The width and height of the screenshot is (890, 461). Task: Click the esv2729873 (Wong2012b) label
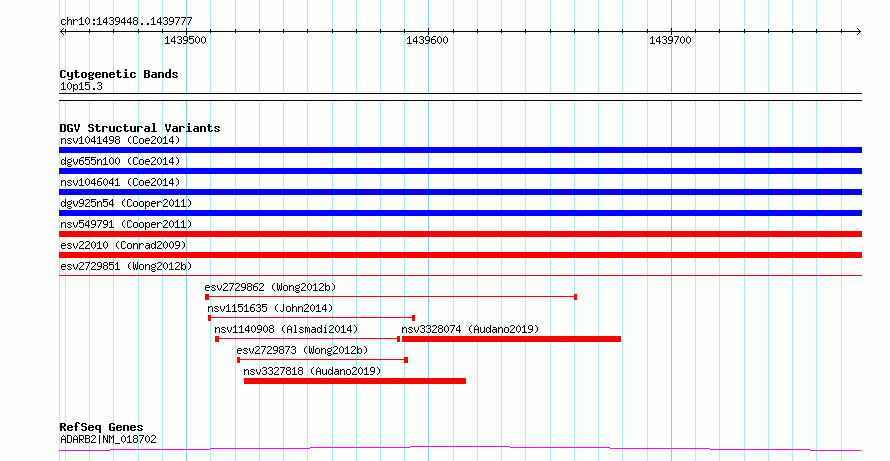pyautogui.click(x=302, y=350)
